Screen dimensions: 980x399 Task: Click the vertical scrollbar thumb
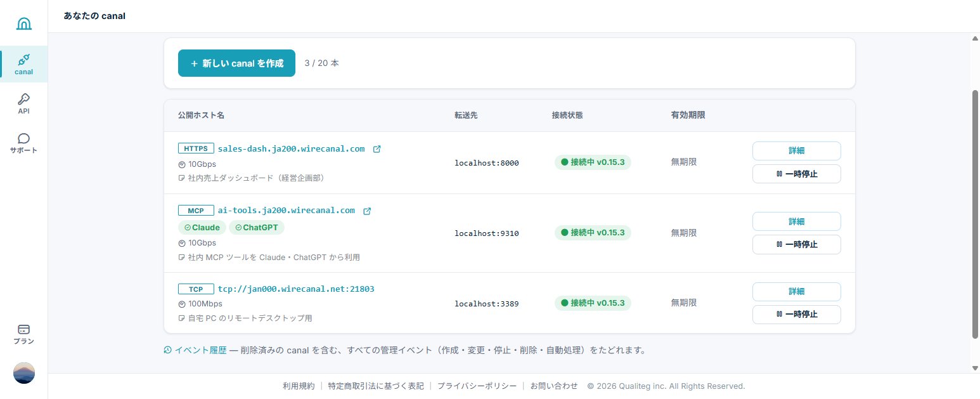[x=975, y=214]
